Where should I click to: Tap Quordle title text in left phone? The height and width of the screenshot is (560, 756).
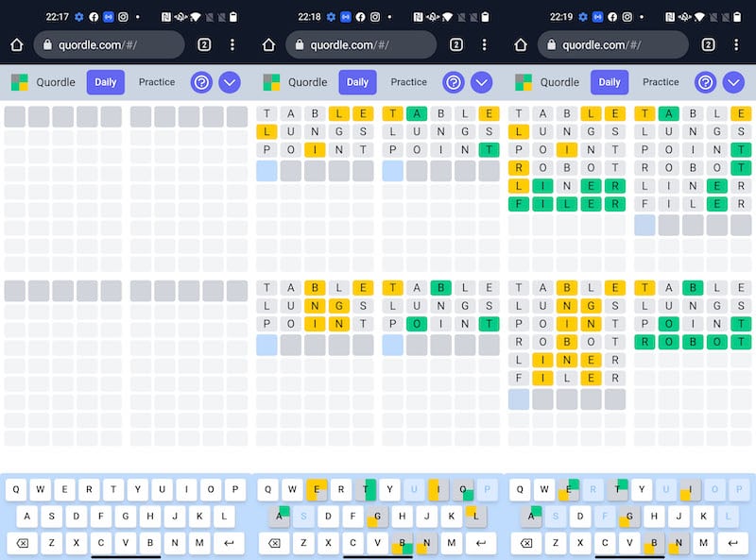click(56, 82)
